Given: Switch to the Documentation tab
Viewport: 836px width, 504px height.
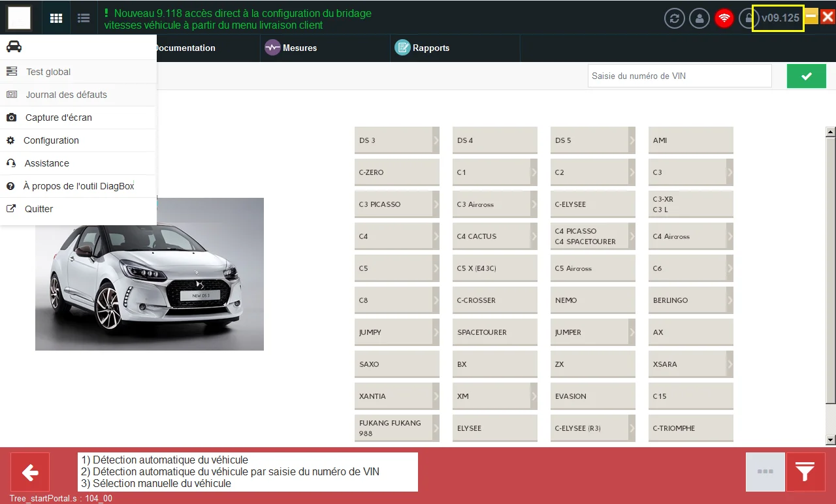Looking at the screenshot, I should [184, 48].
